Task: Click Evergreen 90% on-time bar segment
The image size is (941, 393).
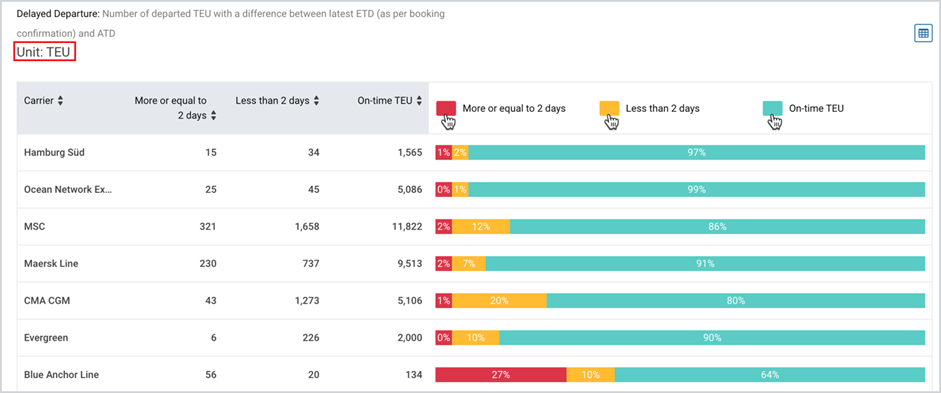Action: pyautogui.click(x=712, y=338)
